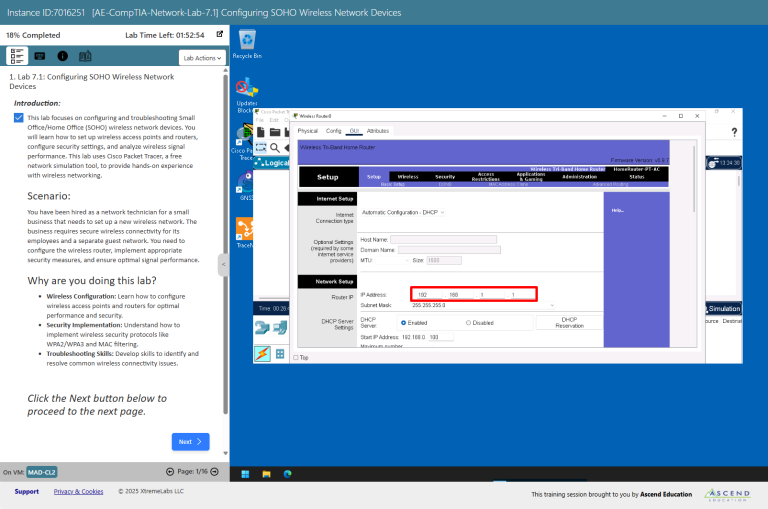Click the Help link in router page
The width and height of the screenshot is (768, 509).
(x=618, y=210)
